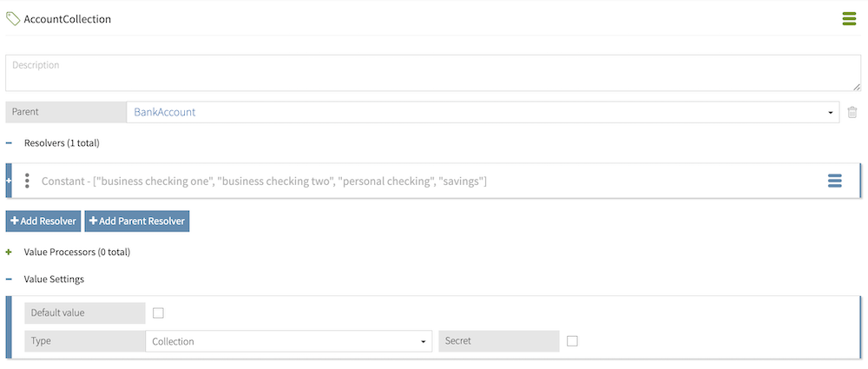The width and height of the screenshot is (868, 369).
Task: Click the Description field resize handle
Action: (x=857, y=86)
